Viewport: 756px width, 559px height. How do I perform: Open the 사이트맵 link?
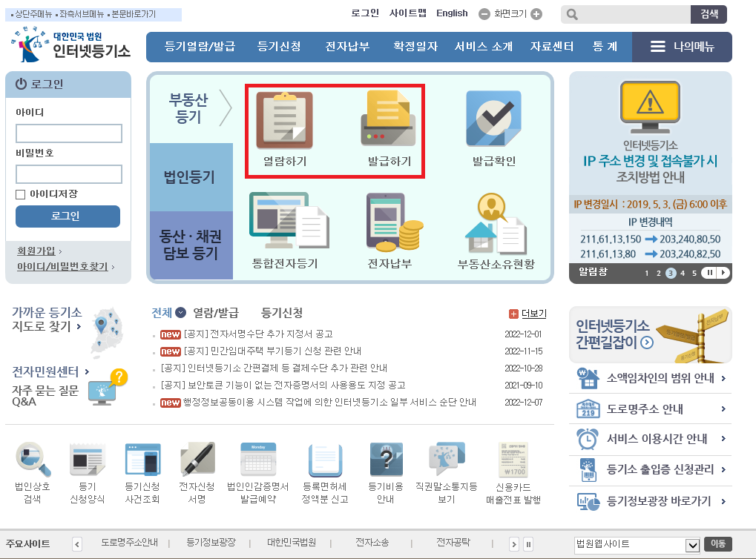pos(408,13)
